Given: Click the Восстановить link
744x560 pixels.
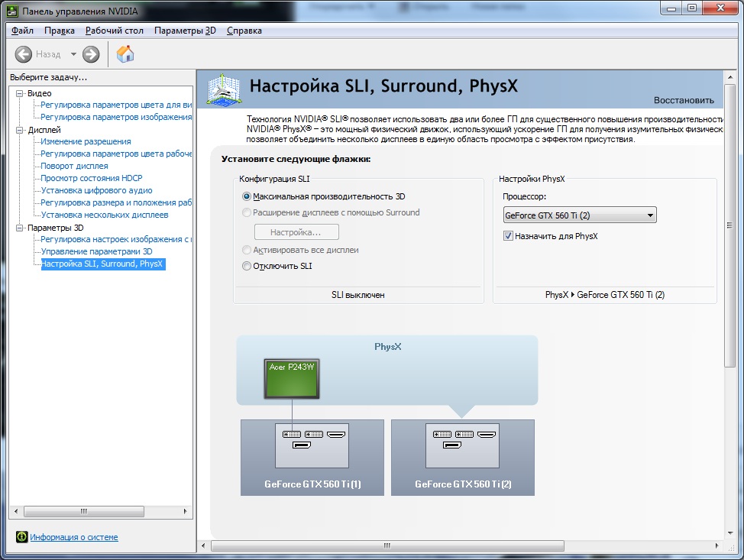Looking at the screenshot, I should (684, 100).
